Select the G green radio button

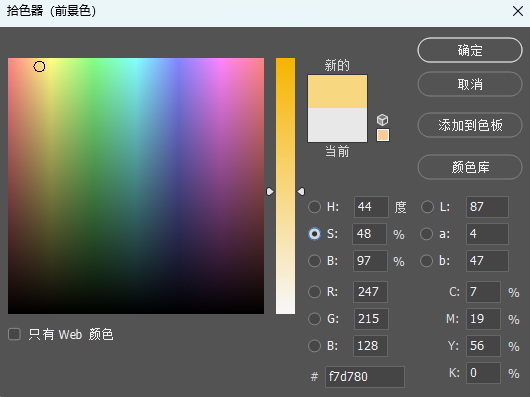click(x=314, y=319)
